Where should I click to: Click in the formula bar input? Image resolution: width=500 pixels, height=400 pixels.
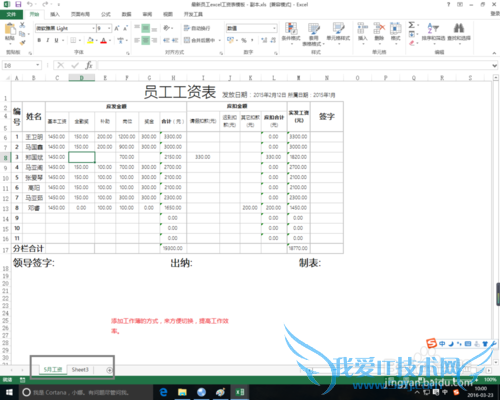click(x=293, y=65)
